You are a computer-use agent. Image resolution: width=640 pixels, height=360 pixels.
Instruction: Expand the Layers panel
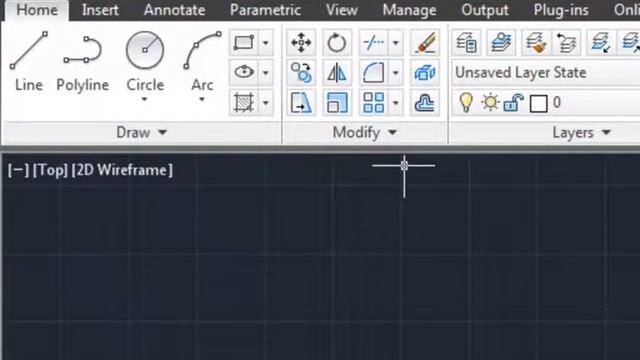point(581,132)
